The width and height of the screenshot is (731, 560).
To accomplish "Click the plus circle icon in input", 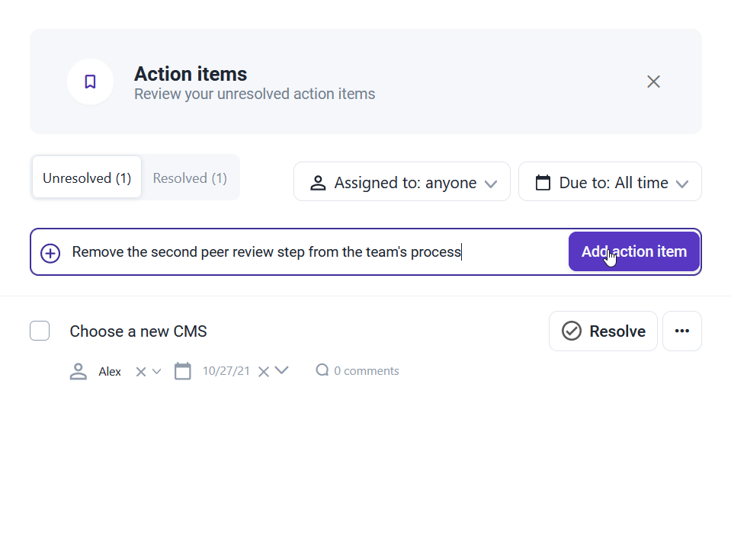I will click(50, 253).
